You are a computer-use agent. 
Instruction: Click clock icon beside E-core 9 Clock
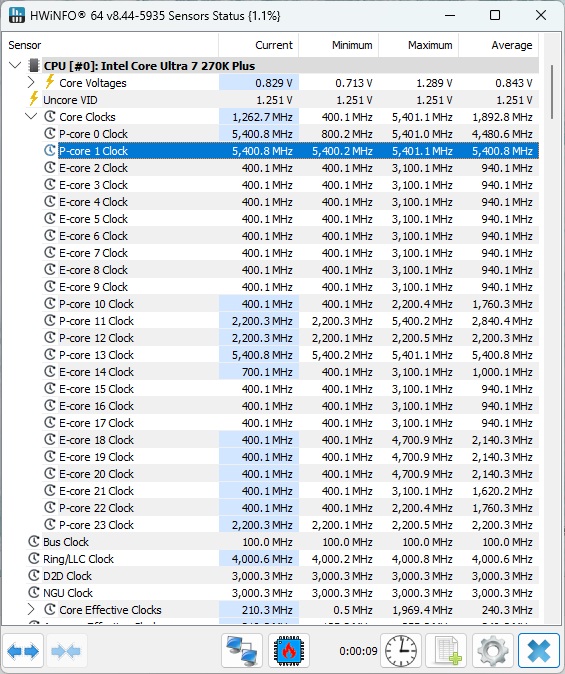[50, 286]
